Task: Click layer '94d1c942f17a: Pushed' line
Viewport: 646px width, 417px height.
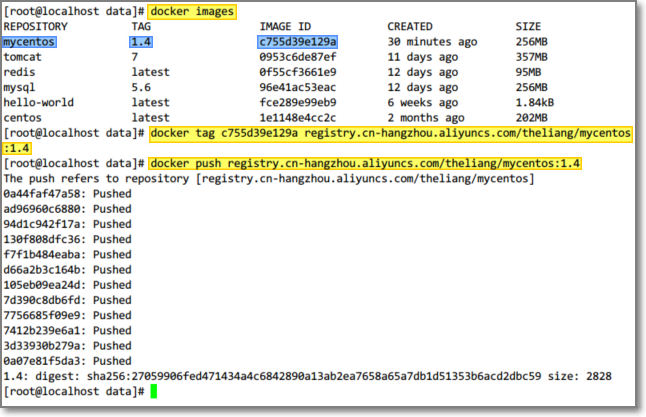Action: 68,224
